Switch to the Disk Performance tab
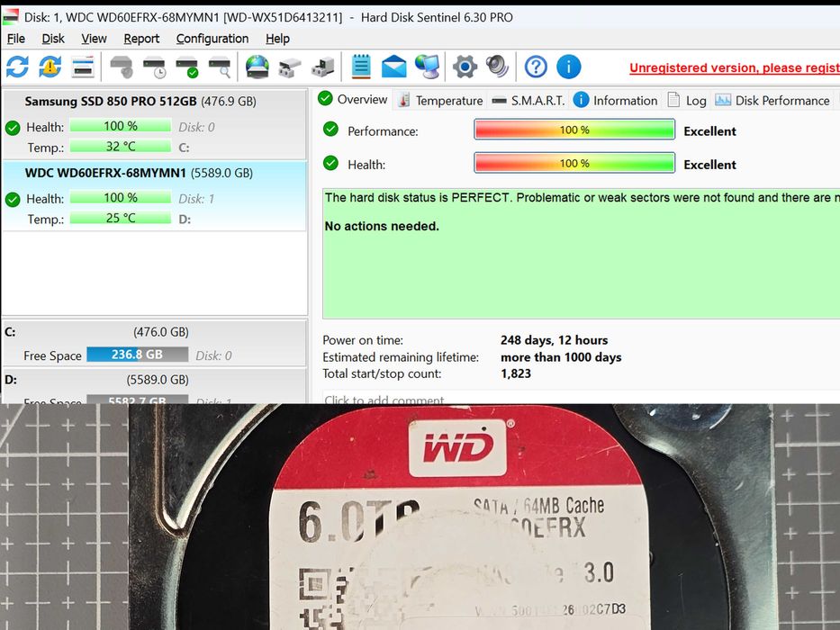 [x=772, y=100]
